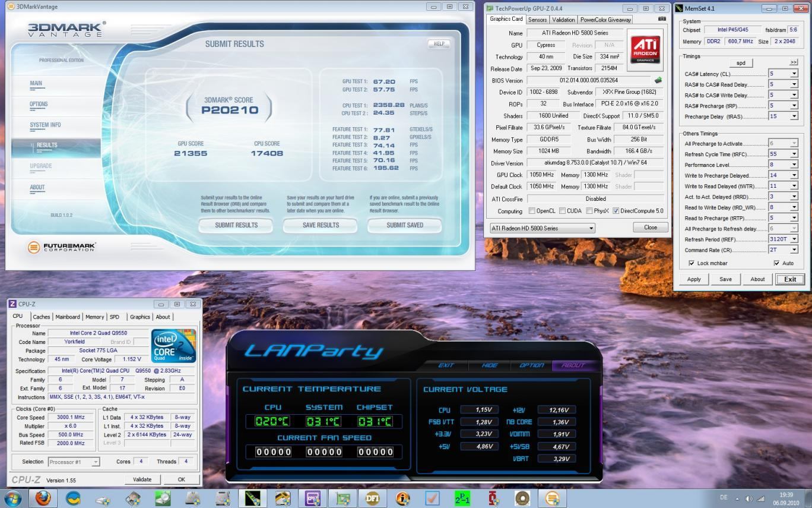The height and width of the screenshot is (508, 812).
Task: Click the >> expand button in MemSet
Action: (x=794, y=62)
